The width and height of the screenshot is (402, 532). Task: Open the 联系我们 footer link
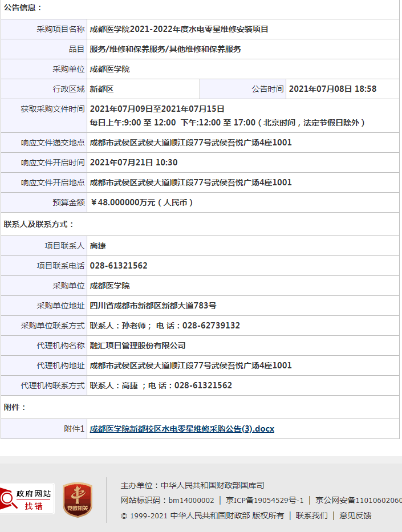pos(311,515)
